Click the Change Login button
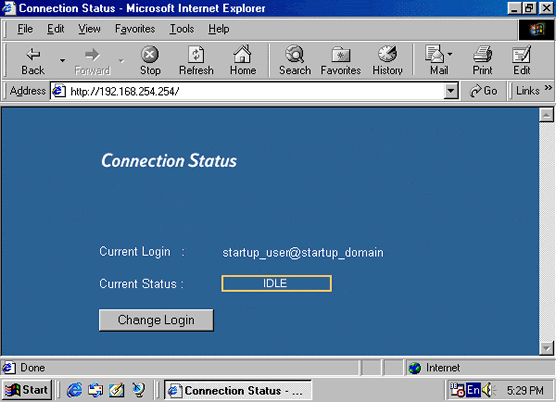Image resolution: width=556 pixels, height=402 pixels. (x=156, y=320)
